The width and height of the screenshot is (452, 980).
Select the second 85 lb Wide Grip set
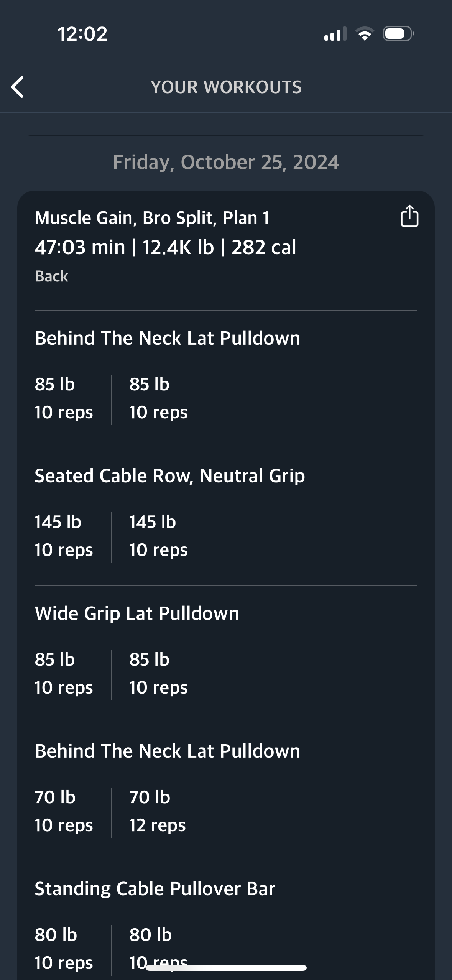pyautogui.click(x=158, y=673)
